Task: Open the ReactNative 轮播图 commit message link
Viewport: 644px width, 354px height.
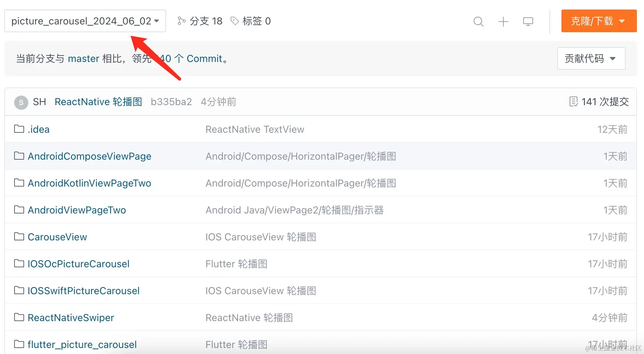Action: point(98,102)
